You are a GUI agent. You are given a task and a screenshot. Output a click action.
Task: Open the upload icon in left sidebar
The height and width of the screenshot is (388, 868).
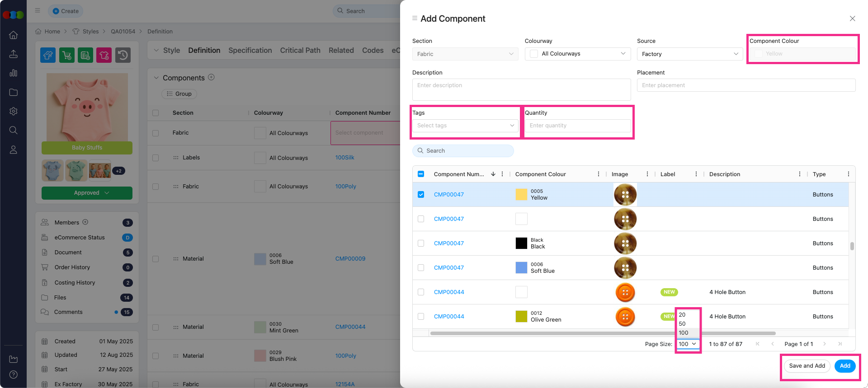14,54
